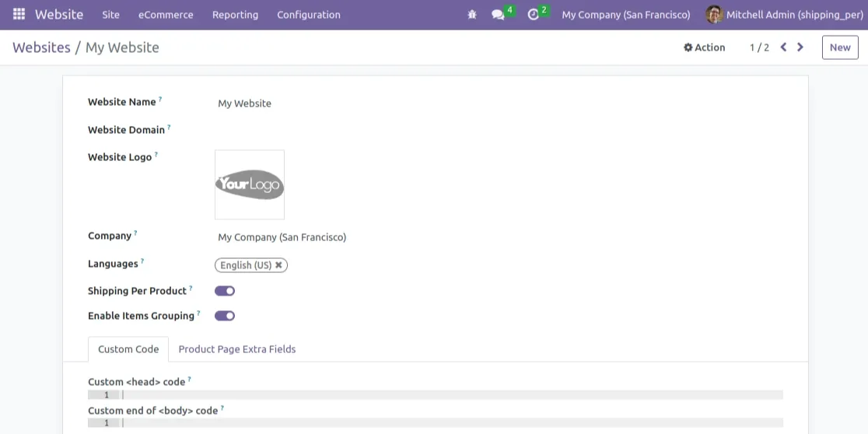The image size is (868, 434).
Task: Click the Website Name input field
Action: click(x=499, y=103)
